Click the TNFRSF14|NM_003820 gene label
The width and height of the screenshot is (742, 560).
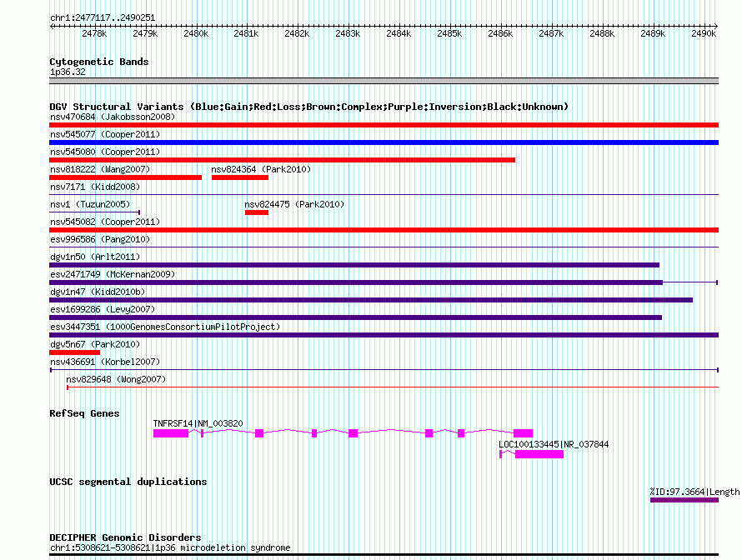coord(198,423)
